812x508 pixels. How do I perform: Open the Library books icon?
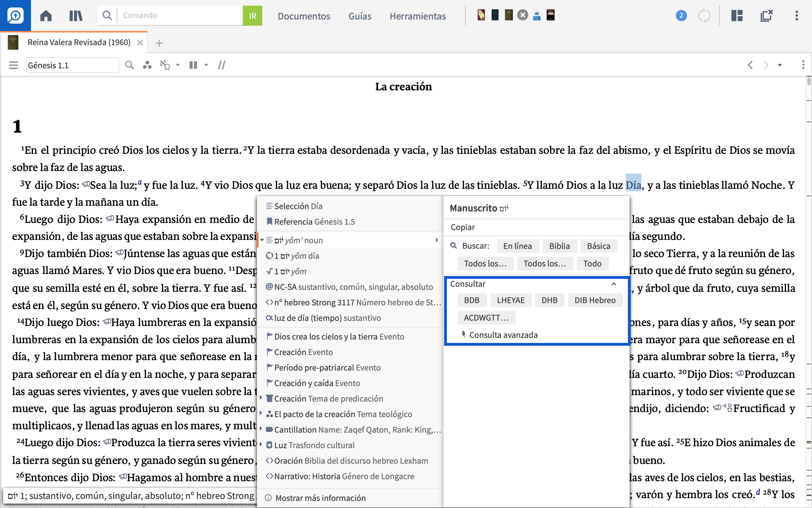[x=76, y=16]
